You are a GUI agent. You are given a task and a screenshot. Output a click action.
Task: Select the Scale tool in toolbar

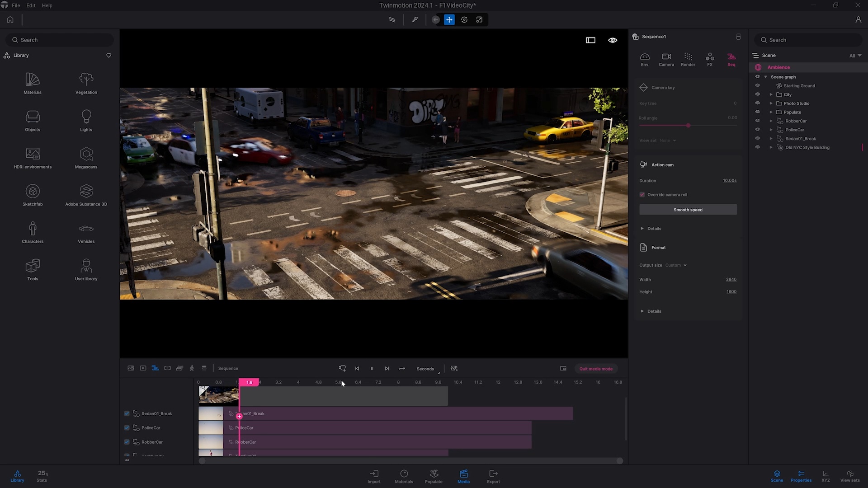pyautogui.click(x=479, y=20)
